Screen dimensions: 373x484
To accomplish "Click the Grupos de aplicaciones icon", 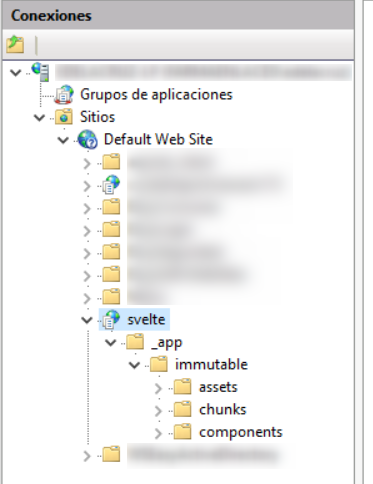I will tap(64, 94).
